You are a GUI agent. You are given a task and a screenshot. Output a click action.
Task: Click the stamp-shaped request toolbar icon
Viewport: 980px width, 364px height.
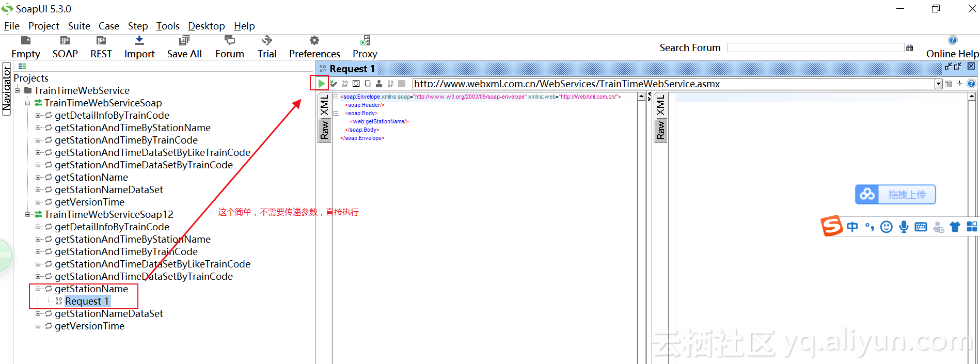point(379,84)
